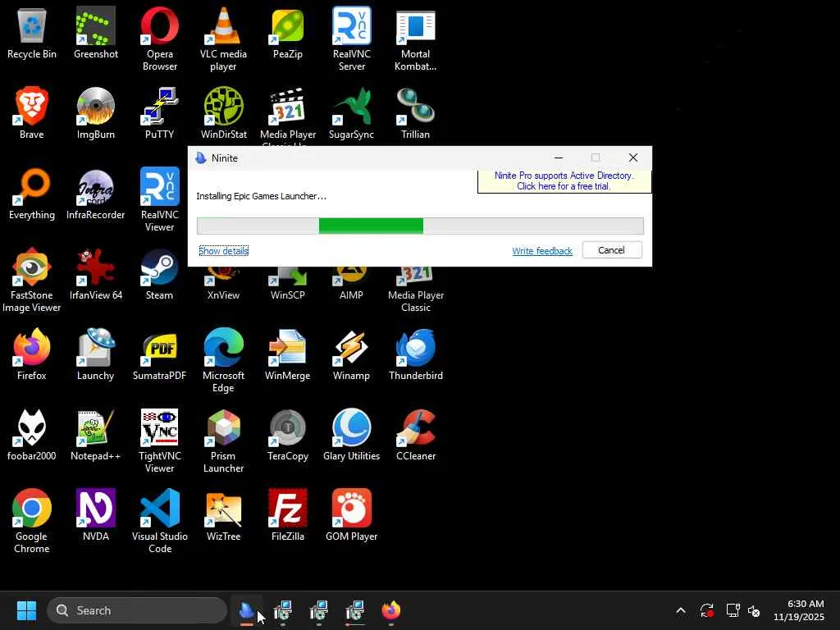
Task: Select the Glary Utilities icon
Action: pyautogui.click(x=351, y=435)
